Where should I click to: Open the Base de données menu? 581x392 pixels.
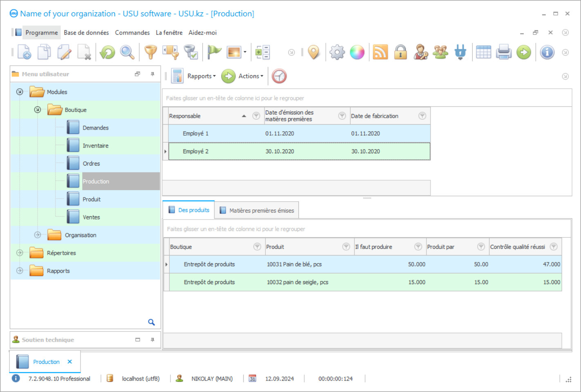click(86, 33)
